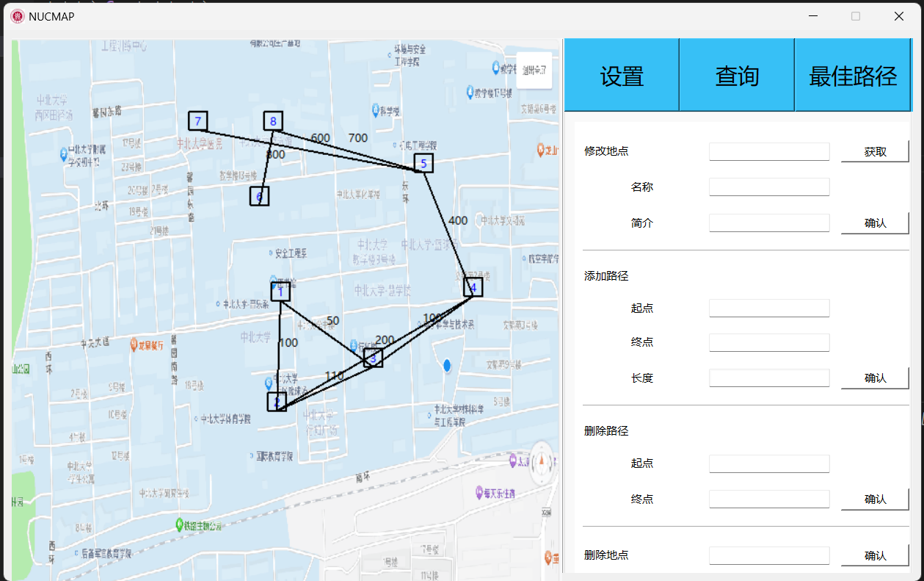Screen dimensions: 924x581
Task: Select map node 4
Action: [473, 287]
